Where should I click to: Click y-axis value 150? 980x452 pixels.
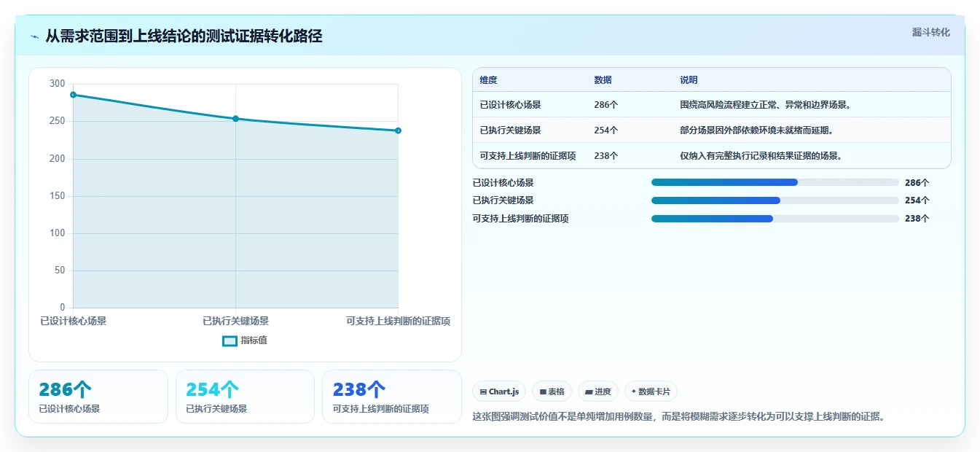tap(57, 196)
